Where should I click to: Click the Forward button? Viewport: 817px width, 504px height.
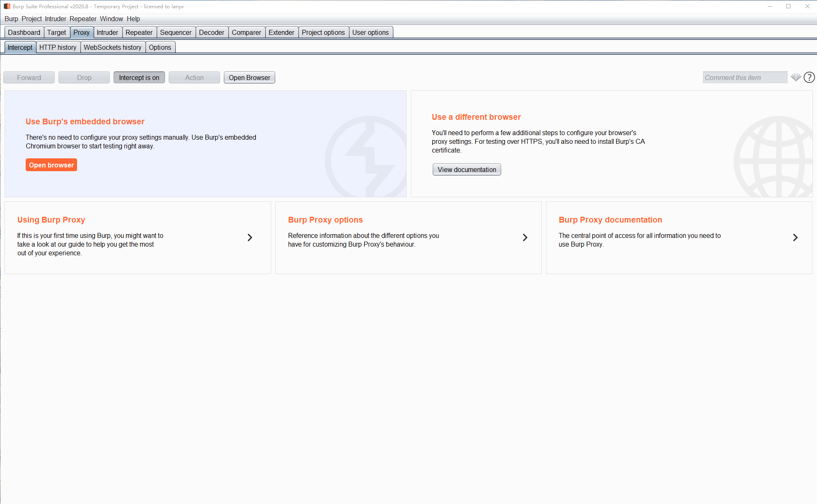point(29,78)
